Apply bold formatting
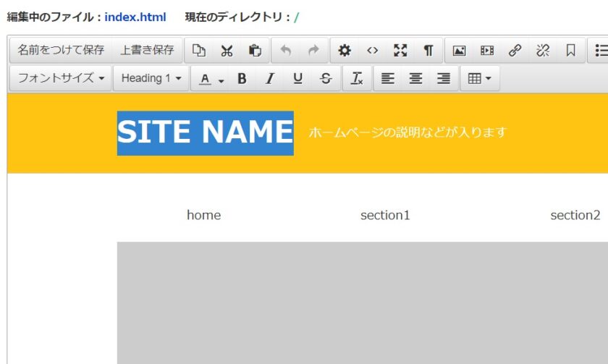The width and height of the screenshot is (608, 364). (242, 78)
